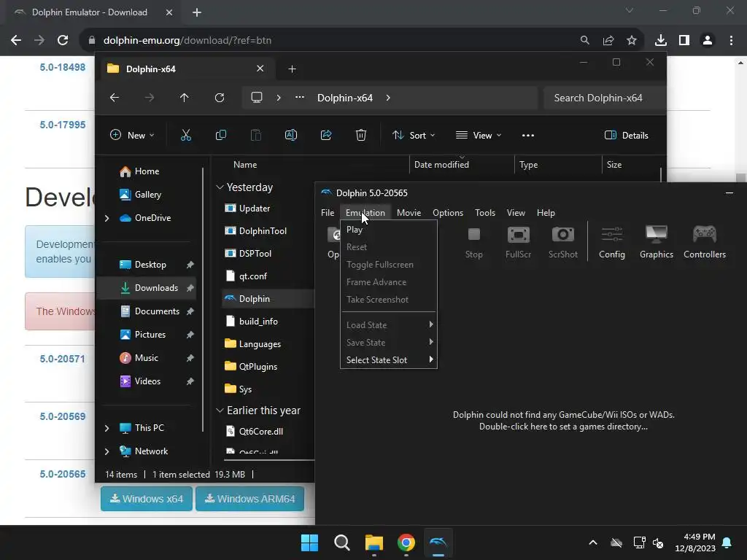Open the 5.0-20569 version link

[x=63, y=416]
